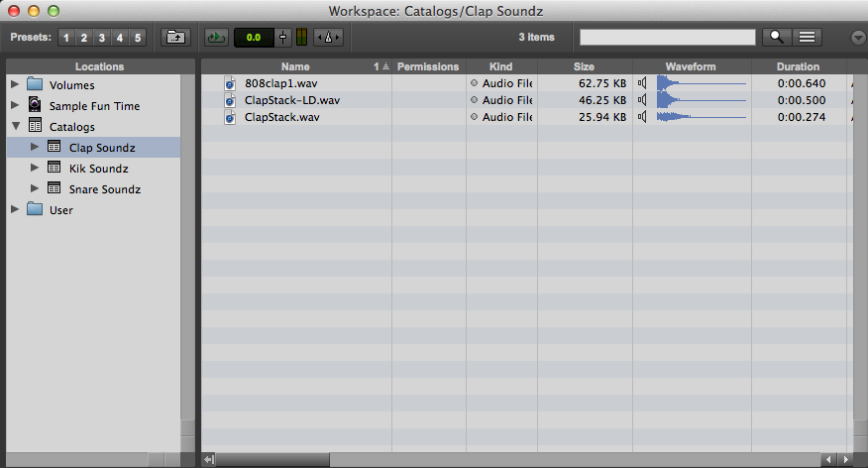This screenshot has width=868, height=468.
Task: Collapse the Catalogs location
Action: pos(16,126)
